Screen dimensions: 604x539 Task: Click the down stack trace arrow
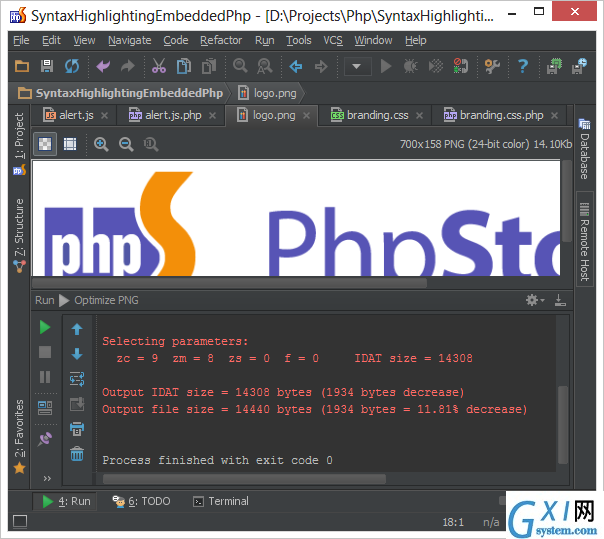click(77, 354)
